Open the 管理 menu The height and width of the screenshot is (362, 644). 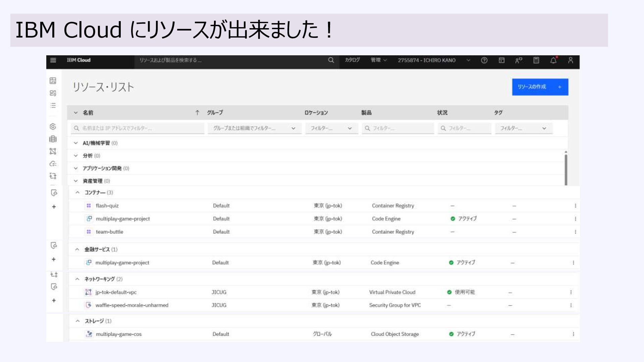pyautogui.click(x=379, y=60)
